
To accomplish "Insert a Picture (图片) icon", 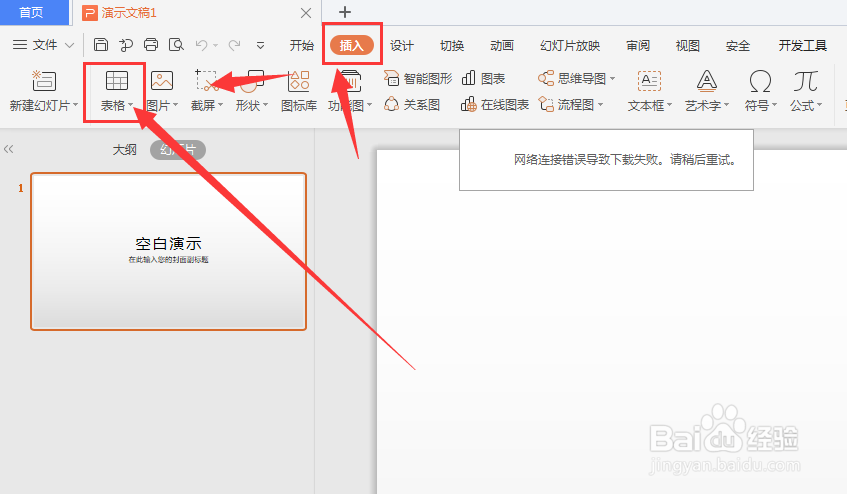I will pyautogui.click(x=162, y=81).
